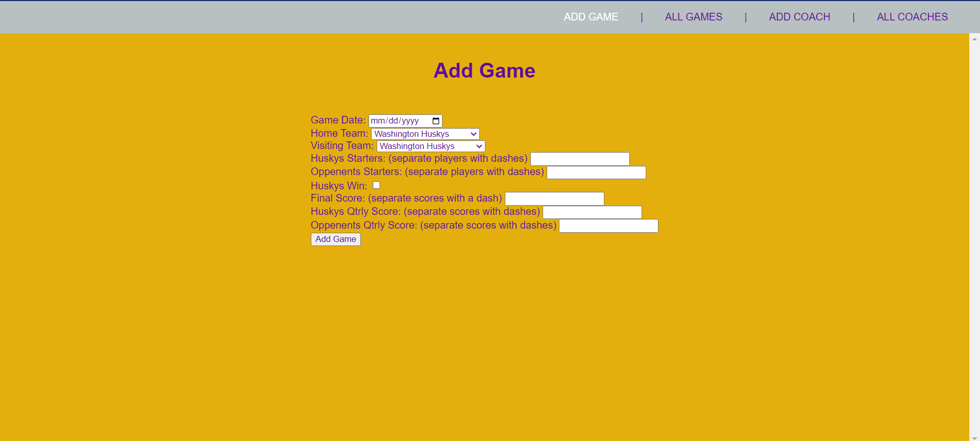Focus the Oppenents Starters text field

pyautogui.click(x=596, y=173)
